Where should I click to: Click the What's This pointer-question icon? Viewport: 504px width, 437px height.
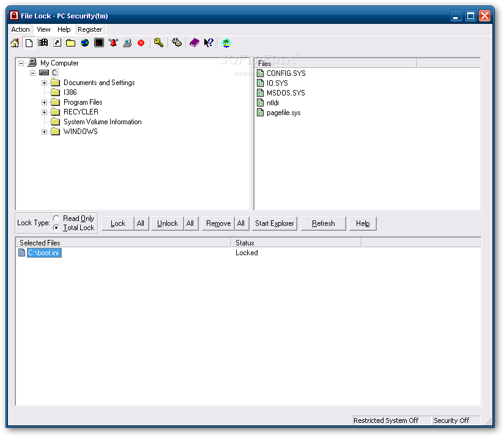pyautogui.click(x=209, y=42)
